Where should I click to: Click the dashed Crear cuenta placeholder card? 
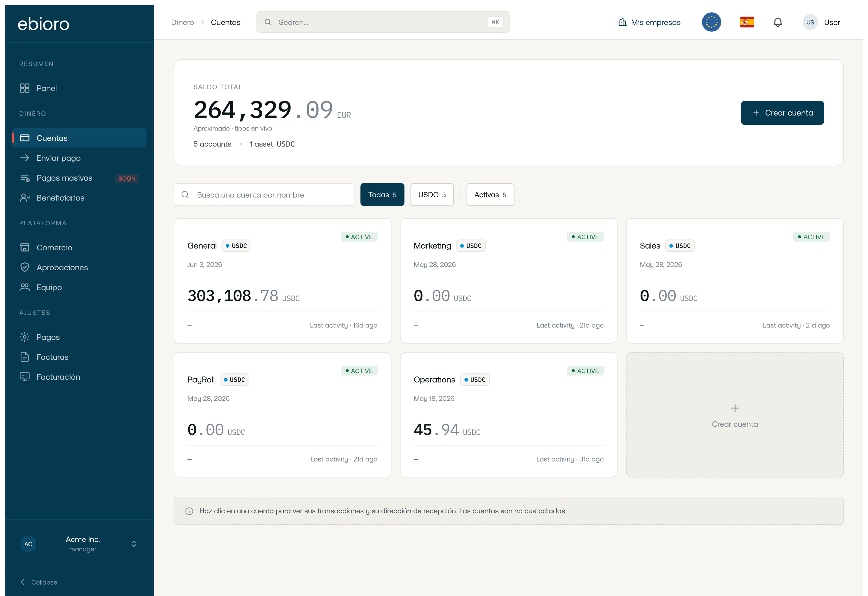pos(735,415)
